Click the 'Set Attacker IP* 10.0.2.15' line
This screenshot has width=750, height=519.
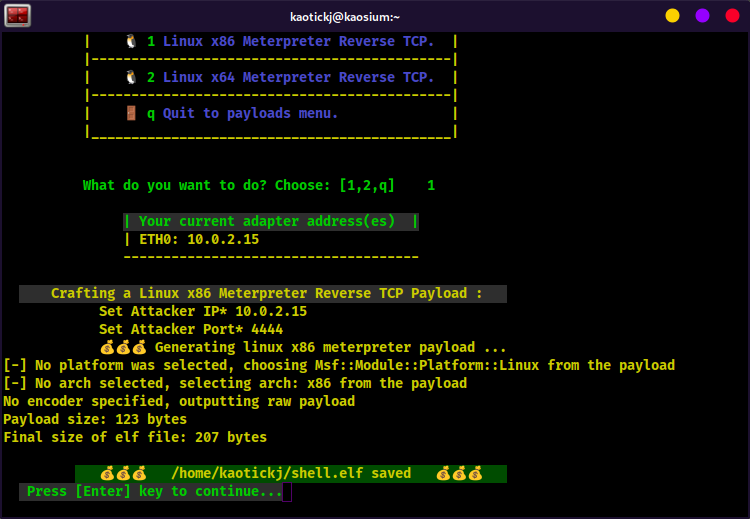pyautogui.click(x=203, y=311)
